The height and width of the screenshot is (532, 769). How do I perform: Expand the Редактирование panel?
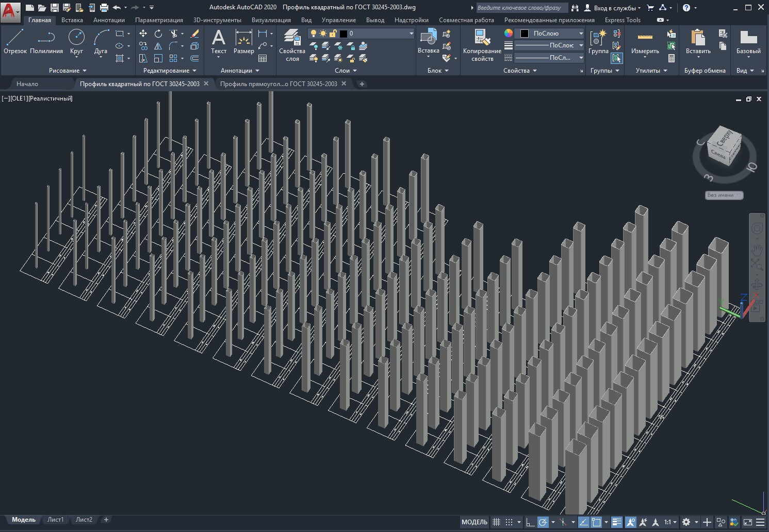click(x=170, y=71)
